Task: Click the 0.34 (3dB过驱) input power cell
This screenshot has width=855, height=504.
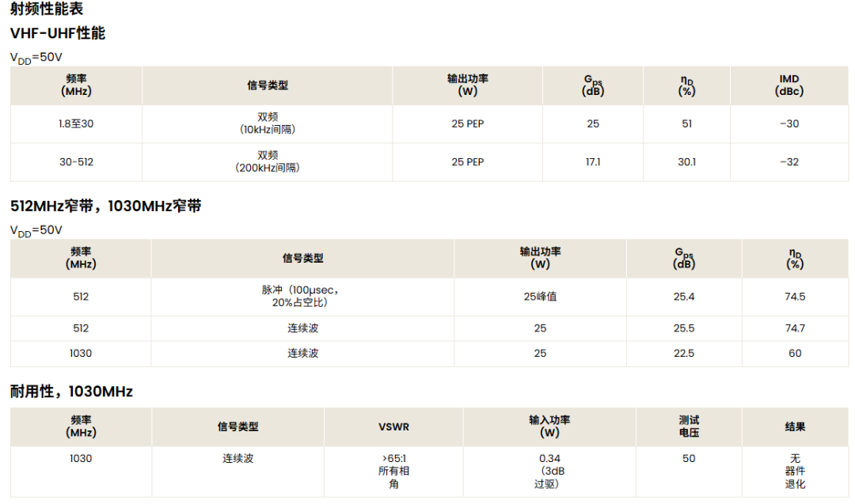Action: coord(549,471)
